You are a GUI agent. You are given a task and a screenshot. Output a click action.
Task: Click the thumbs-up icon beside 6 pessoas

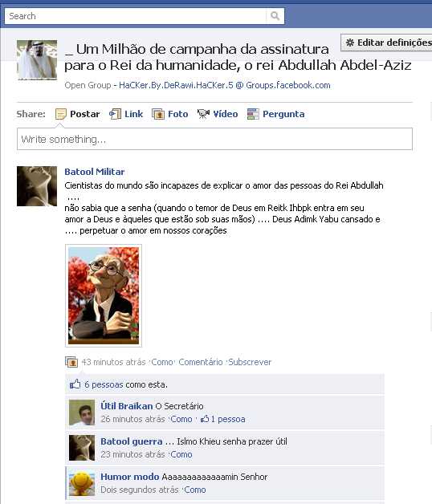(75, 384)
